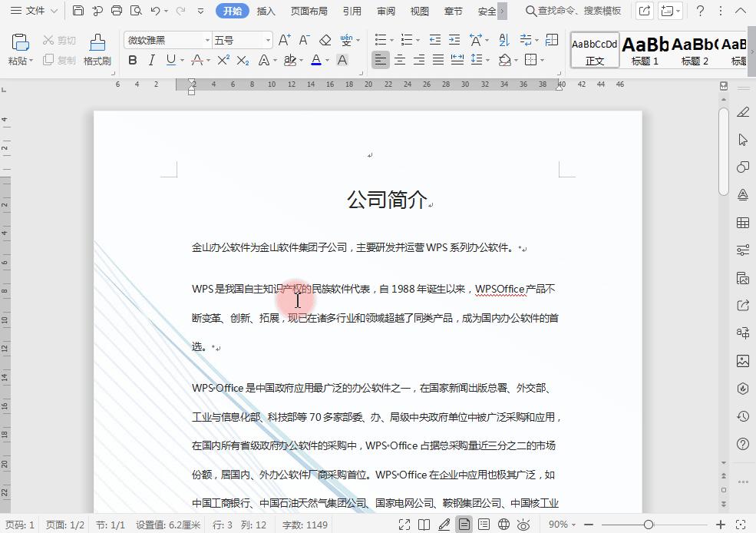This screenshot has height=533, width=756.
Task: Open the pinyin guide (拼音) icon
Action: pyautogui.click(x=345, y=38)
